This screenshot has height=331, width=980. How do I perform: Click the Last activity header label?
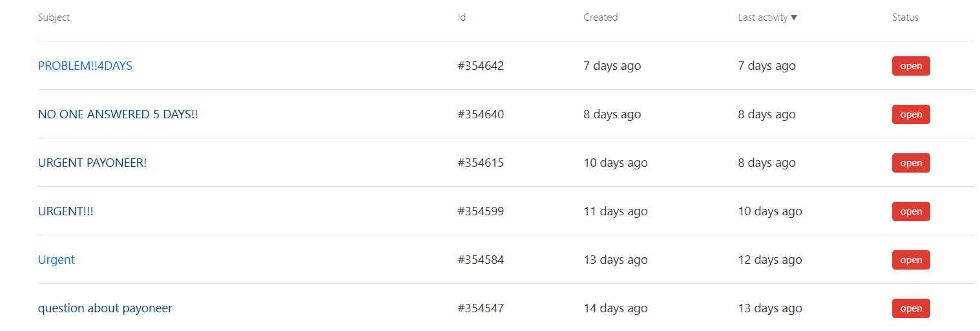(763, 17)
